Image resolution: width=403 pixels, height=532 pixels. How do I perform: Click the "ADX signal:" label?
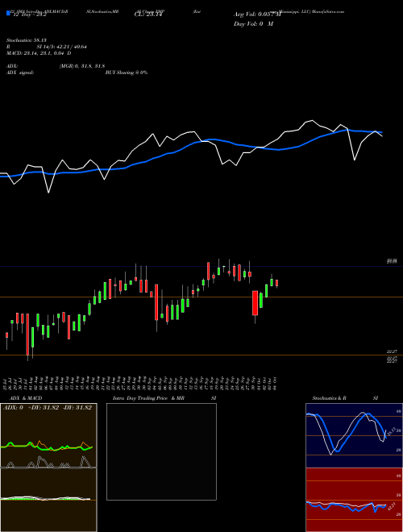pyautogui.click(x=20, y=73)
